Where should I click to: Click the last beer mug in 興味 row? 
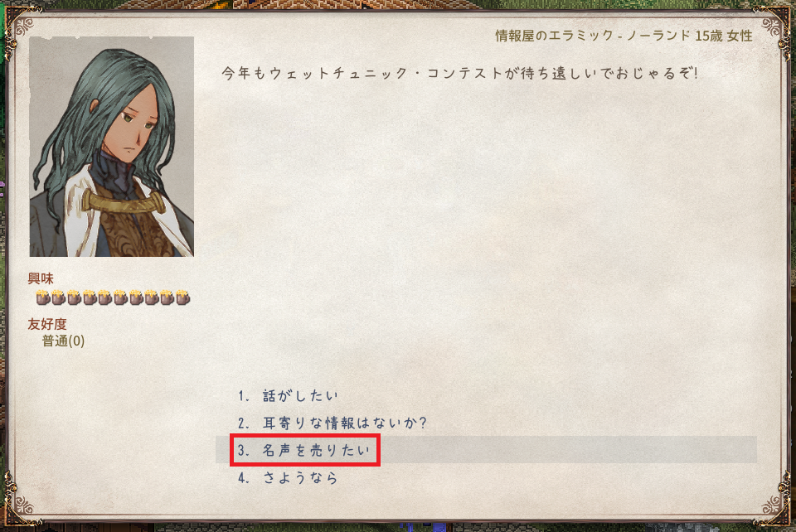(182, 297)
